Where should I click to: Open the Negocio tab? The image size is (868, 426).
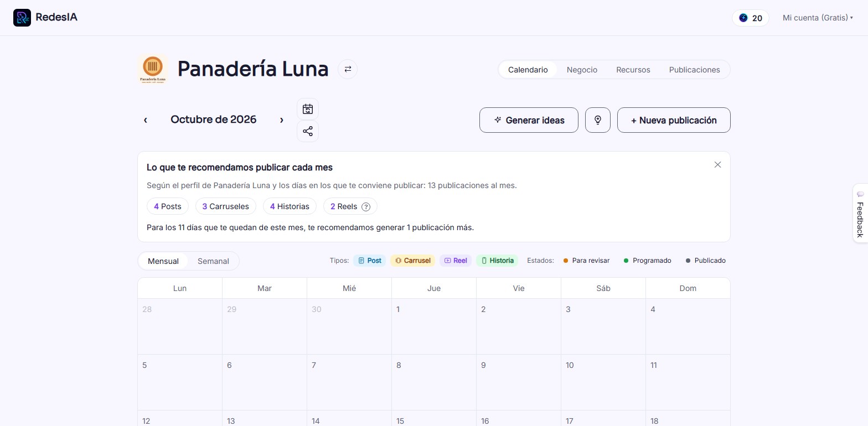coord(582,70)
